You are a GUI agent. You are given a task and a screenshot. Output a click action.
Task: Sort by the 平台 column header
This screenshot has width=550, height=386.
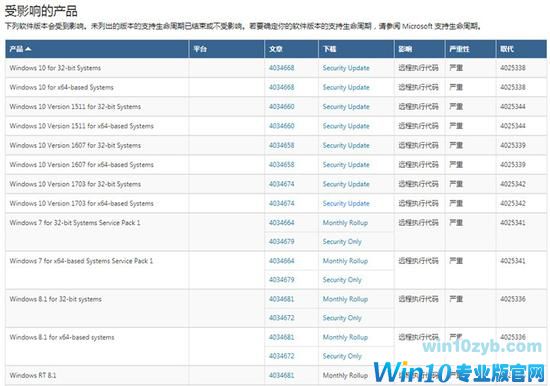coord(200,49)
